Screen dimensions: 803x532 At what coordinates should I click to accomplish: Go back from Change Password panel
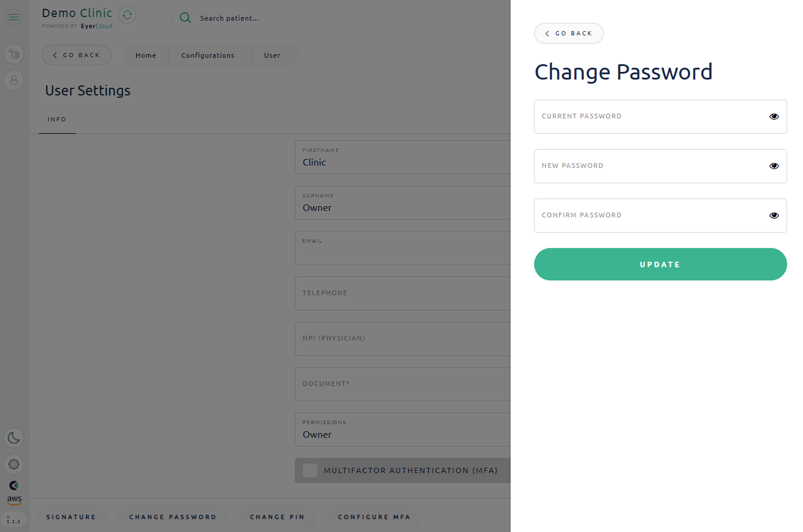(568, 33)
